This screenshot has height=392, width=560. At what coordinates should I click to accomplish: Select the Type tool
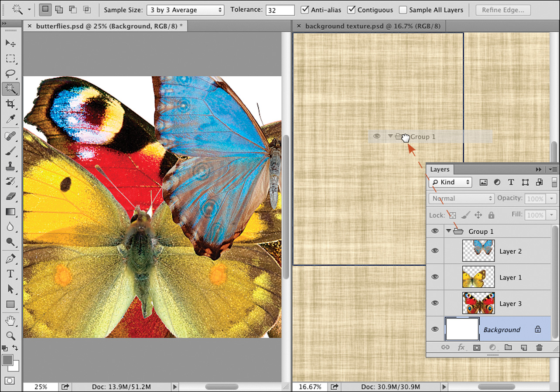tap(10, 274)
